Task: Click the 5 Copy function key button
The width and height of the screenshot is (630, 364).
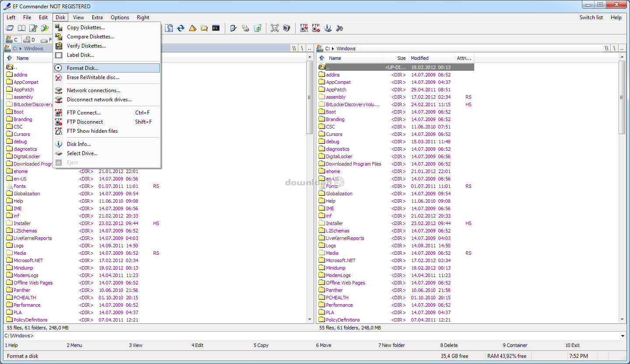Action: pyautogui.click(x=261, y=345)
